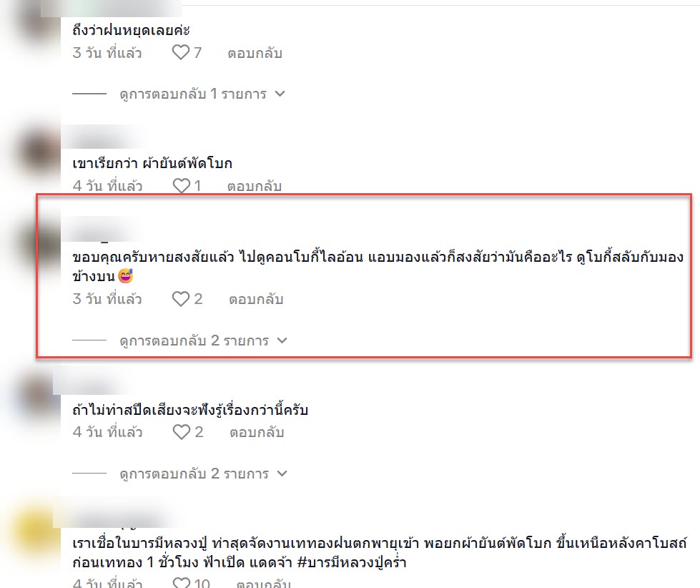This screenshot has height=588, width=700.
Task: Open avatar of ขอบคุณครับ commenter
Action: 40,245
